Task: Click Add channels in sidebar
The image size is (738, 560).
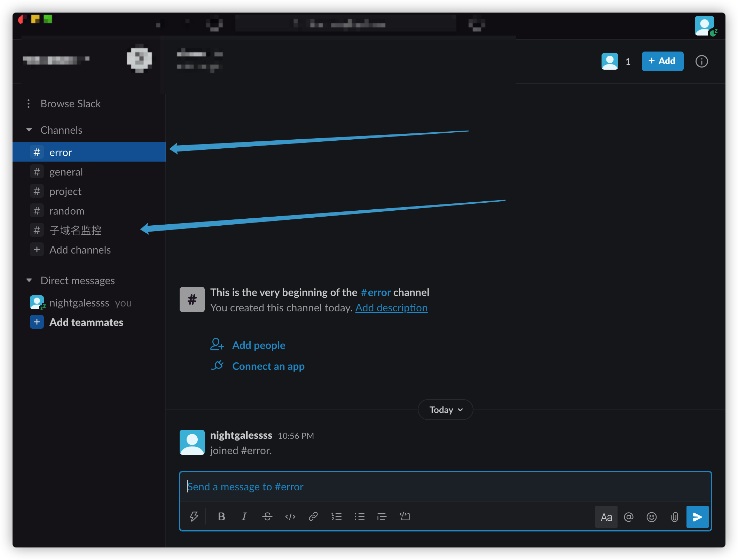Action: 89,250
